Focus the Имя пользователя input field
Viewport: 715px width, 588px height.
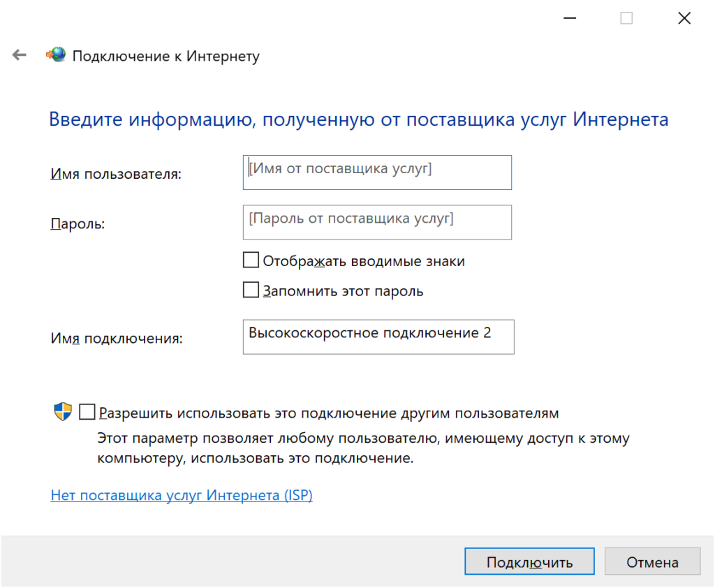coord(377,172)
